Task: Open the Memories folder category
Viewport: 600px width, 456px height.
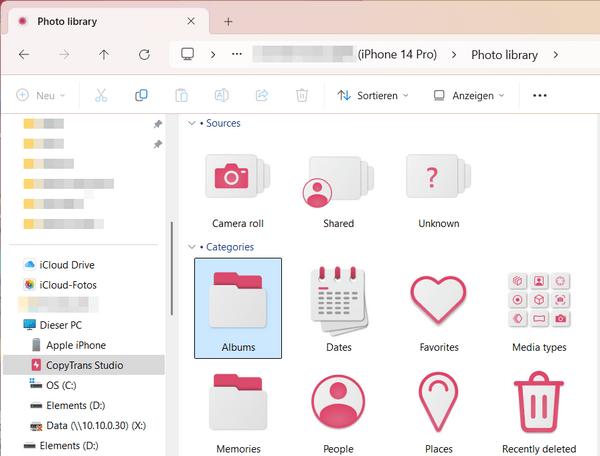Action: [238, 413]
